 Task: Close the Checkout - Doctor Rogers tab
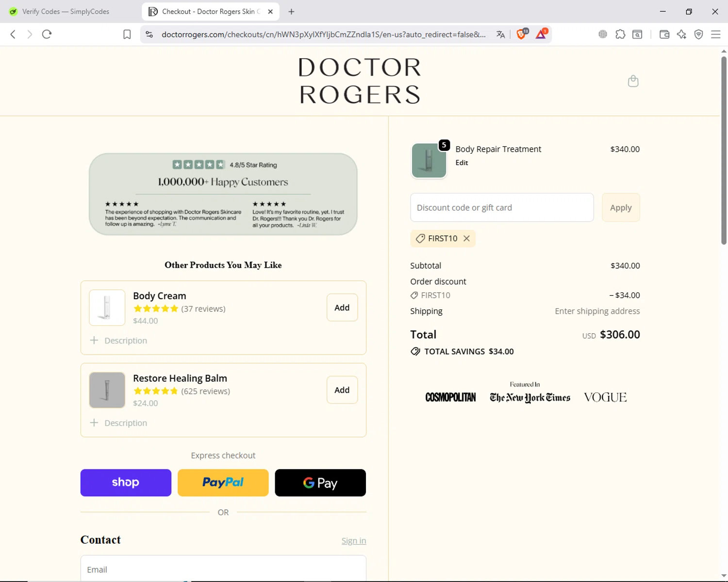point(270,12)
